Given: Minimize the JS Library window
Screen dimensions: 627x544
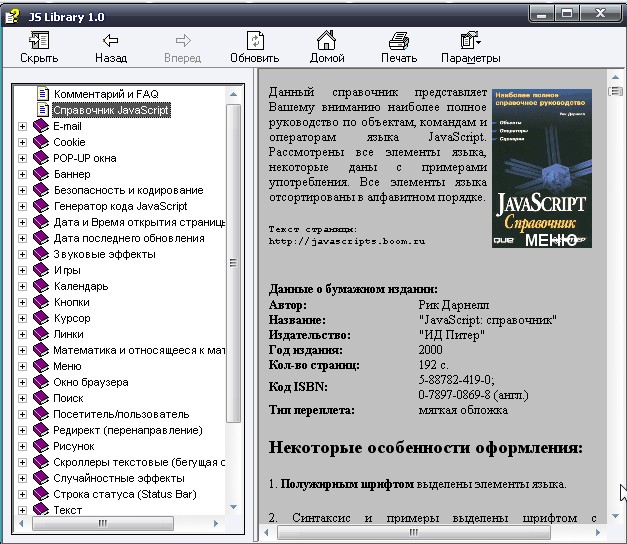Looking at the screenshot, I should (x=542, y=14).
